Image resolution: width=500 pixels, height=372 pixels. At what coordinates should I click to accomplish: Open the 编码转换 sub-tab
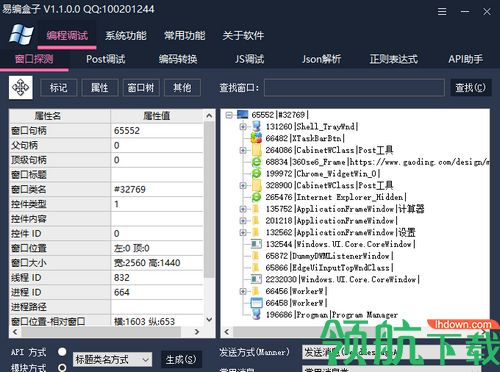(178, 59)
